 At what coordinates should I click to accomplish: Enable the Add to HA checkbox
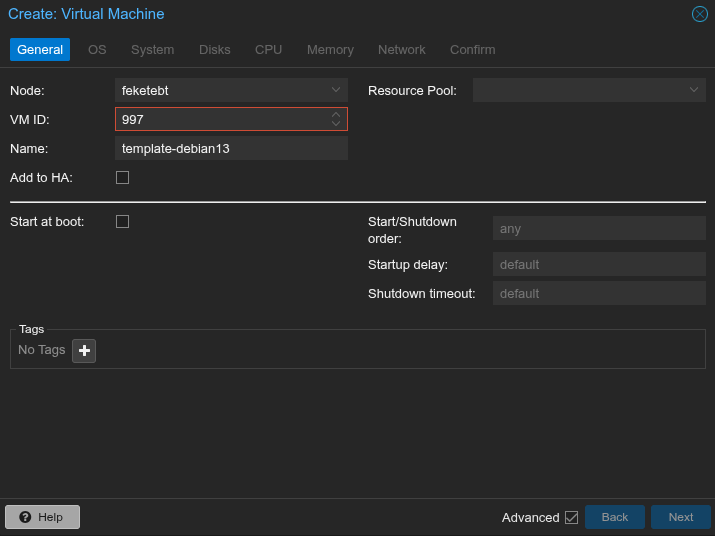[x=123, y=178]
